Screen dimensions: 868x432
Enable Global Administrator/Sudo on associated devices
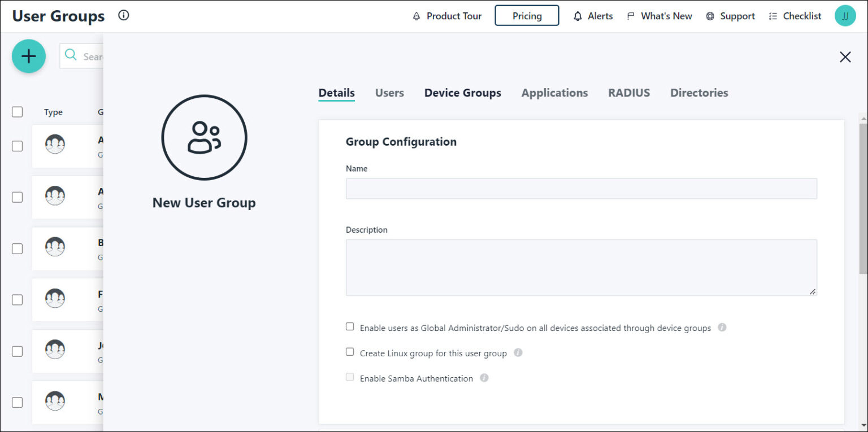click(350, 326)
